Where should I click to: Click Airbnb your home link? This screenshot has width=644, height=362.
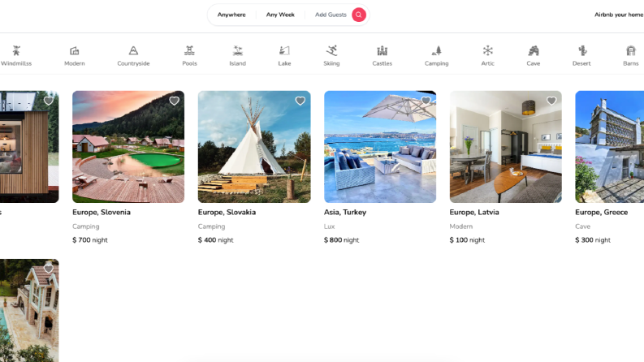click(x=619, y=15)
